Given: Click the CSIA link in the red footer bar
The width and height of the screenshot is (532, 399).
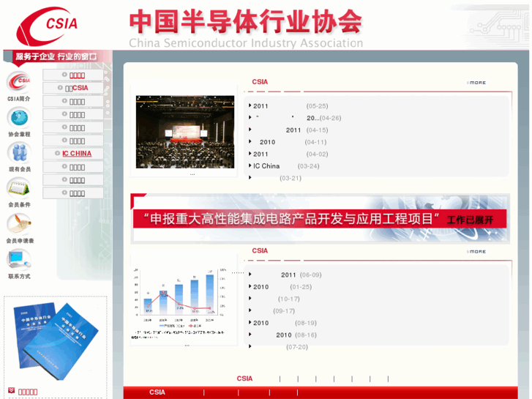Looking at the screenshot, I should click(x=157, y=392).
